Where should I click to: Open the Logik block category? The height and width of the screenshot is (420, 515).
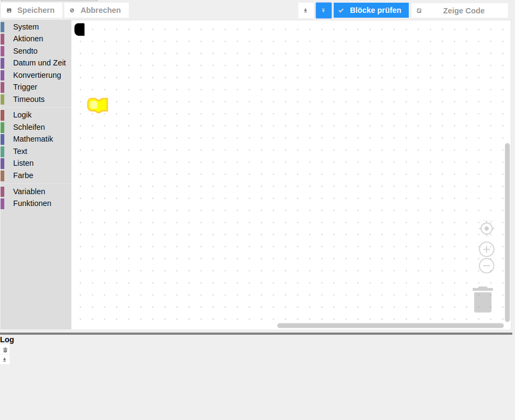coord(36,115)
